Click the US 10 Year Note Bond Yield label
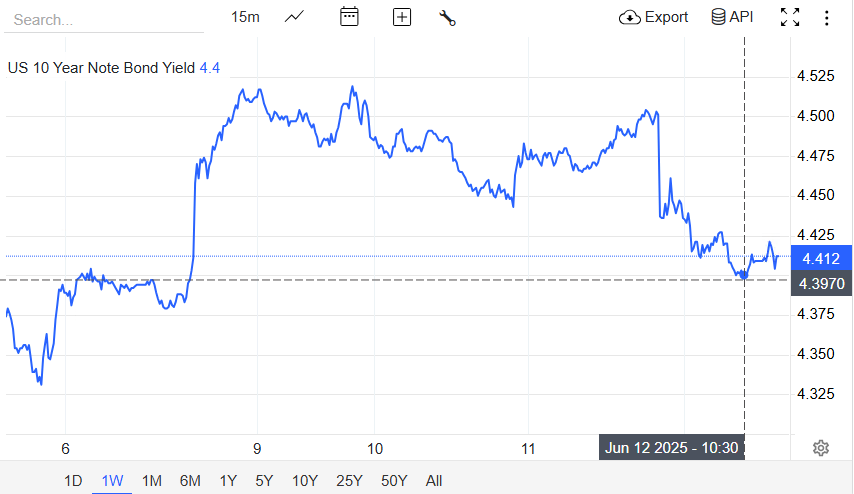Image resolution: width=854 pixels, height=494 pixels. (x=102, y=68)
